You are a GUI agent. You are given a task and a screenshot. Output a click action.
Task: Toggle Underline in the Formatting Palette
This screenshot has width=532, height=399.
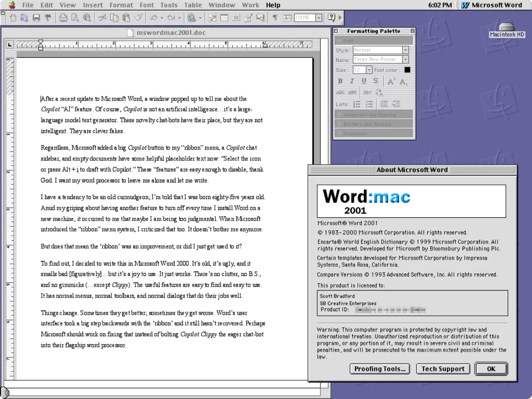[364, 81]
